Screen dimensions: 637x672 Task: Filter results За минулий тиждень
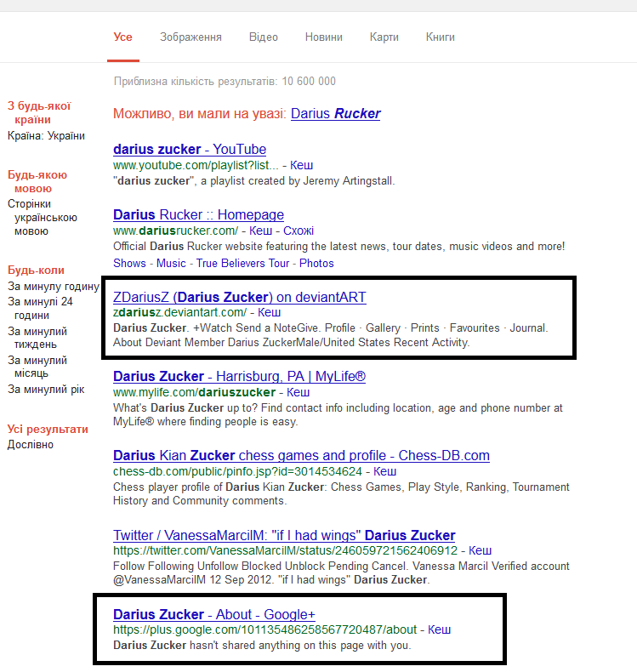coord(37,338)
